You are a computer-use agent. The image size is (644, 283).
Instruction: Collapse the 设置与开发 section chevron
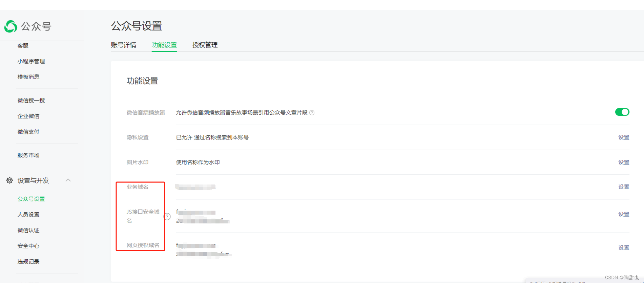[x=68, y=180]
